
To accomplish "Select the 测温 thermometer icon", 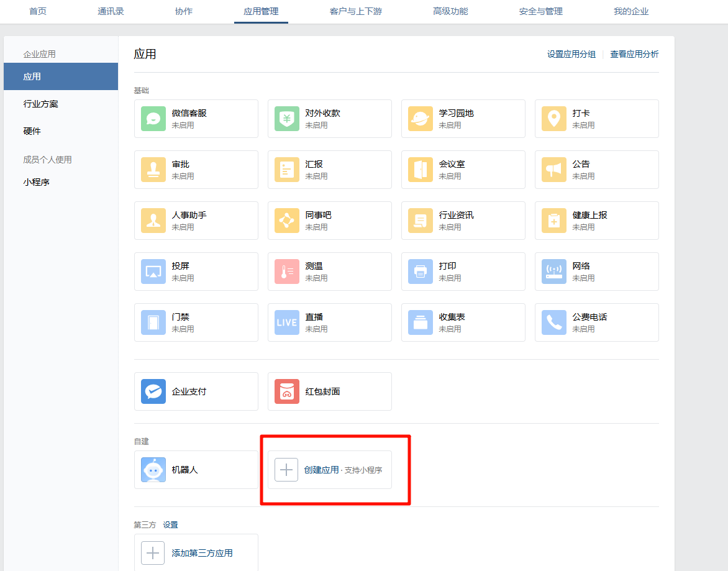I will (x=286, y=272).
